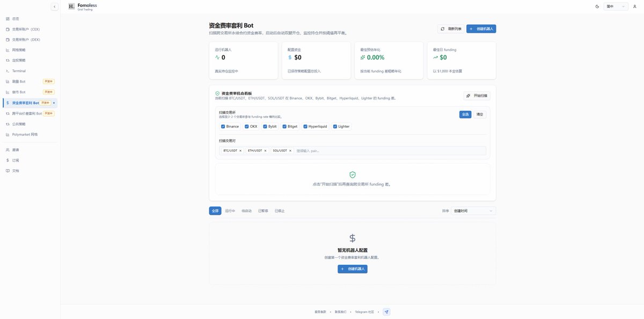Click the 清空 clear button
The image size is (644, 319).
pos(480,114)
